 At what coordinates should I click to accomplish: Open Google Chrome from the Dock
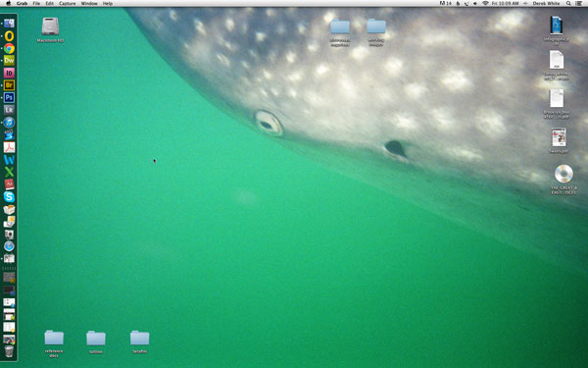click(9, 48)
